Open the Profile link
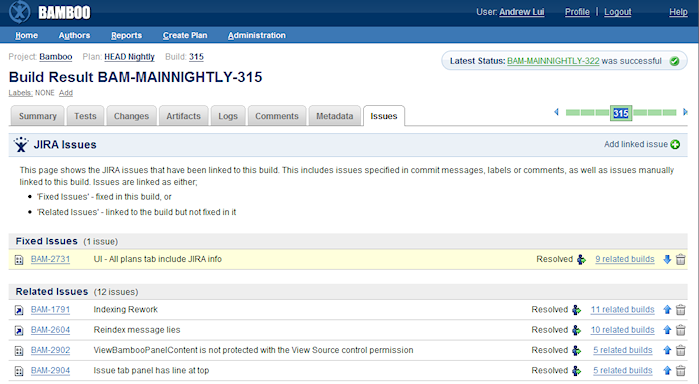 [x=577, y=12]
